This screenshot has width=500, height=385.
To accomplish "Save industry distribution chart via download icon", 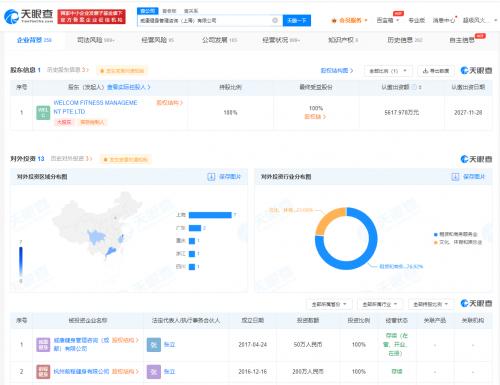I will [x=455, y=177].
